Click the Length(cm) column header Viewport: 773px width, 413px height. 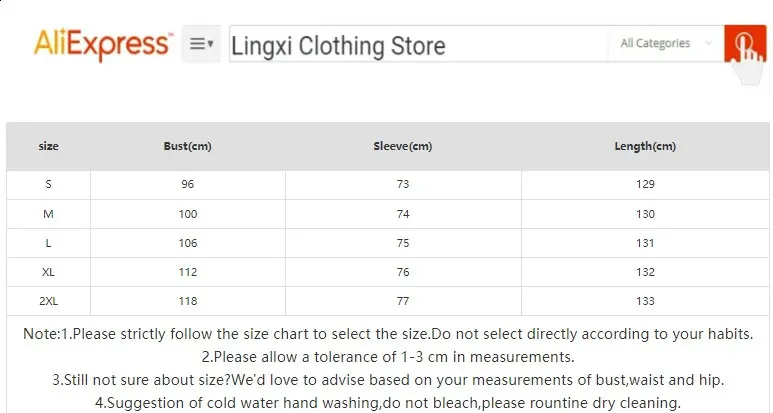(x=645, y=146)
